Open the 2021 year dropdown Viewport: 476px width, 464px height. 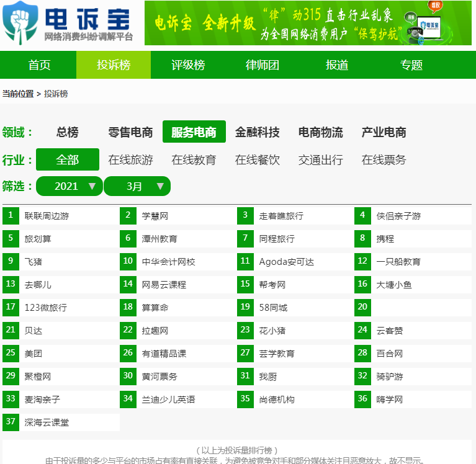[70, 186]
